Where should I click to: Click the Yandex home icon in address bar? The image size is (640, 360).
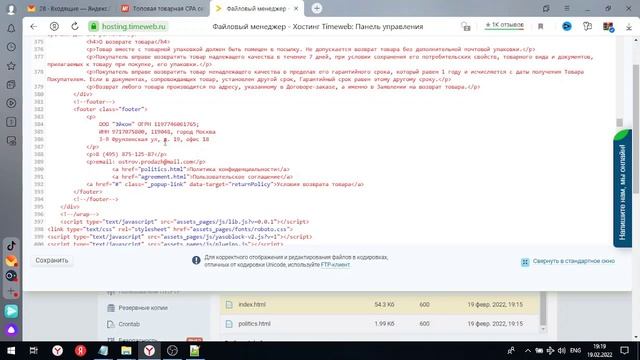point(54,27)
